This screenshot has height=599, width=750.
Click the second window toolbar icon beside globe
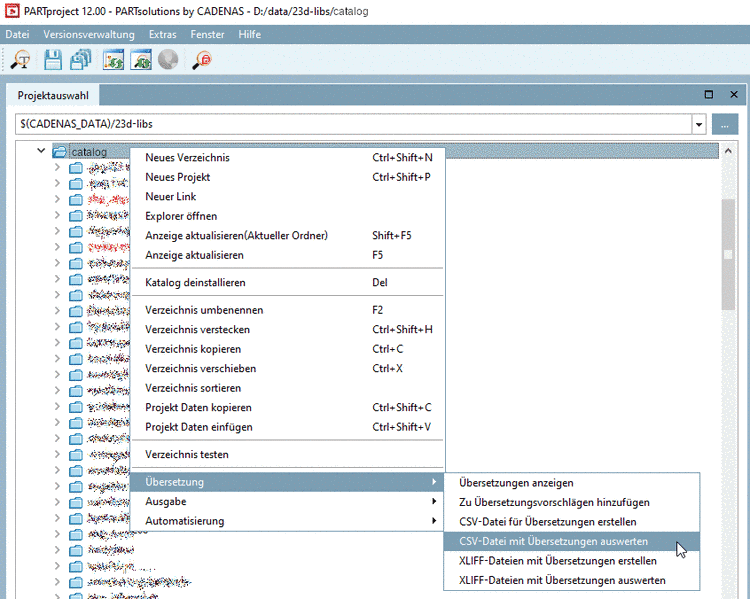141,60
